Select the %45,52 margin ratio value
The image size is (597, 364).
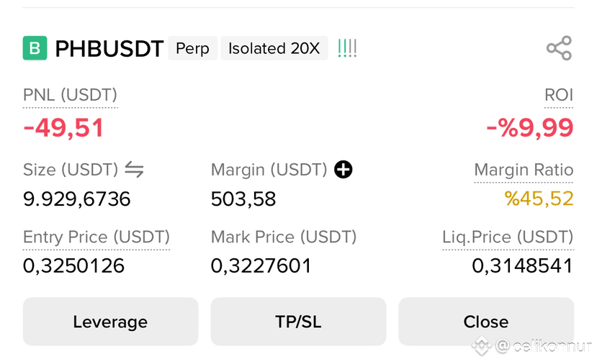pos(539,199)
